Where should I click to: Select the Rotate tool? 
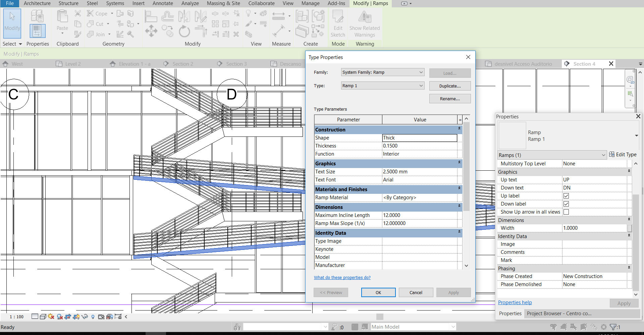(184, 32)
